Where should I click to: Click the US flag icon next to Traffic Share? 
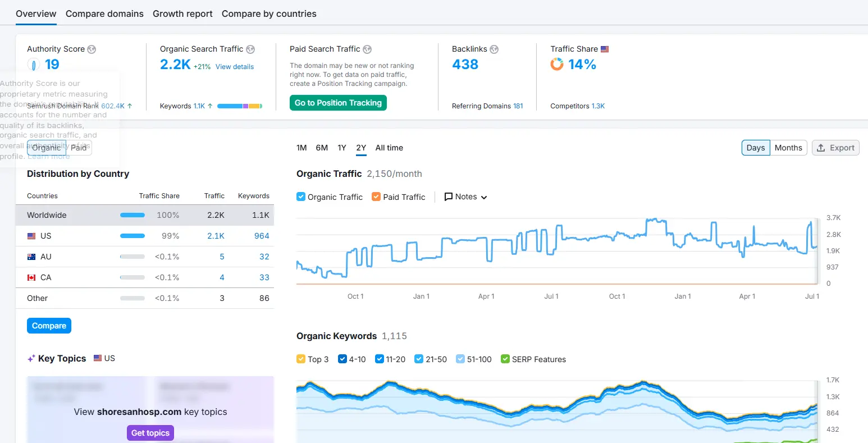pos(605,49)
